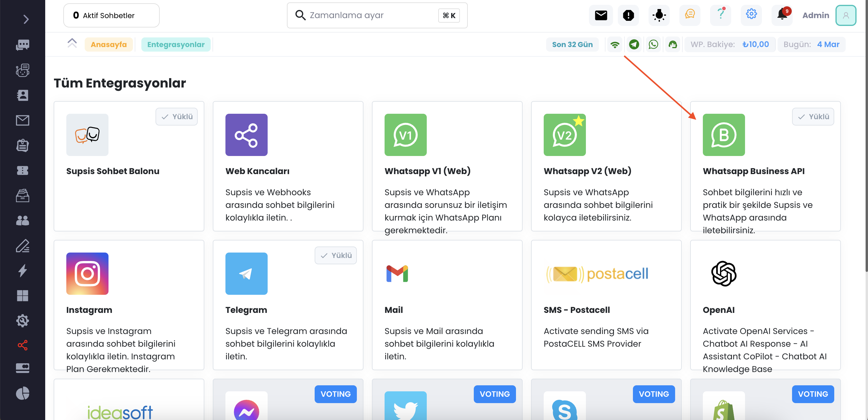Open the OpenAI integration icon
This screenshot has height=420, width=868.
click(723, 273)
